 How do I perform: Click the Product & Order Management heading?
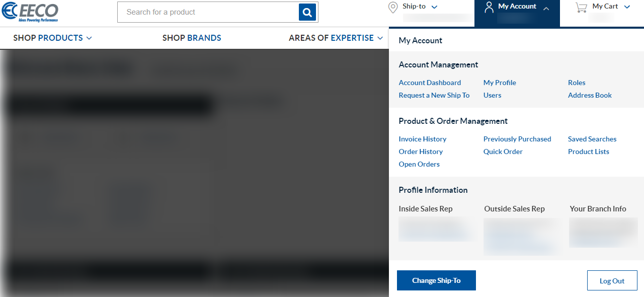pyautogui.click(x=453, y=121)
